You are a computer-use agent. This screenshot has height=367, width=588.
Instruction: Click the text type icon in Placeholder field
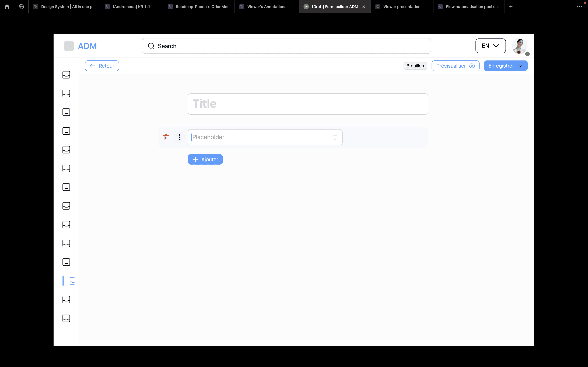(x=335, y=137)
